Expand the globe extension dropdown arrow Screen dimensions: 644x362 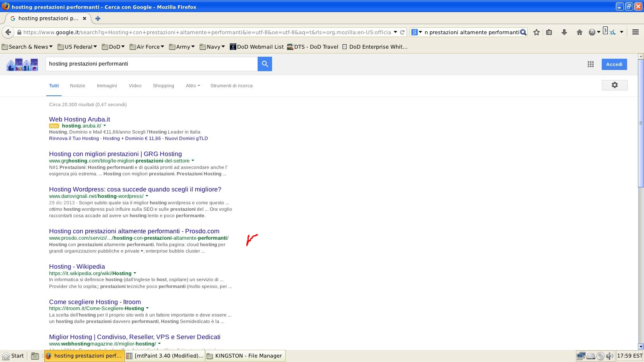click(599, 32)
